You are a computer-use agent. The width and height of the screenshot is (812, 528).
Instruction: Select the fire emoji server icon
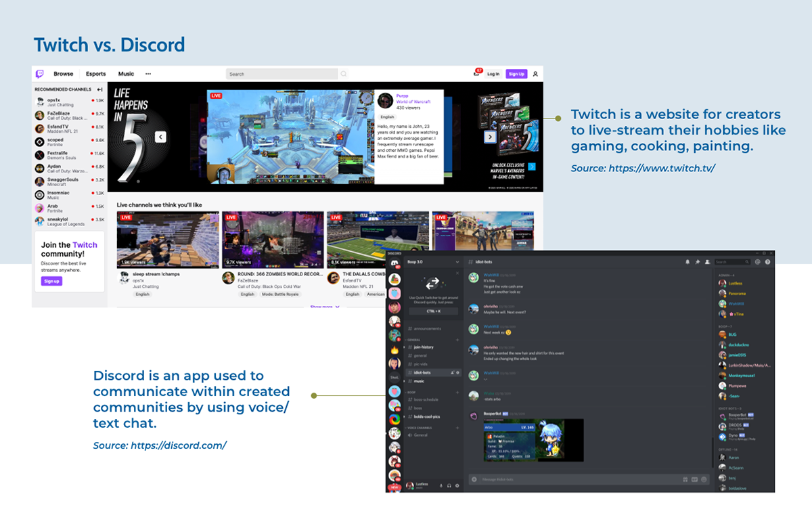tap(394, 350)
